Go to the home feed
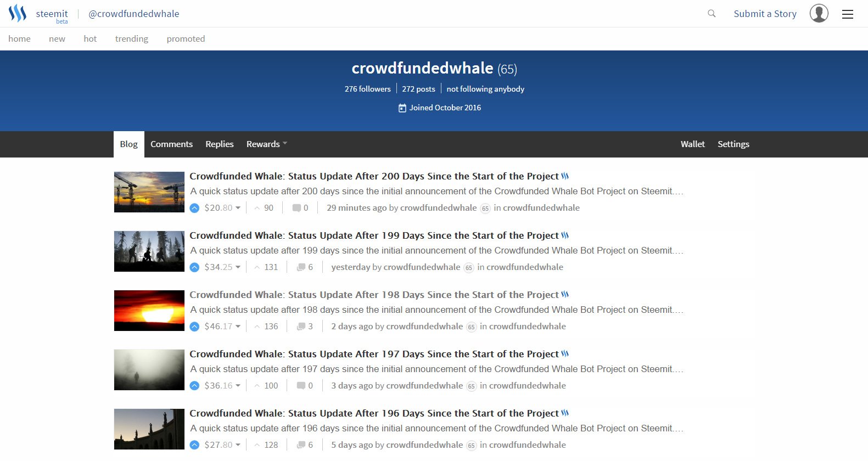 point(19,39)
